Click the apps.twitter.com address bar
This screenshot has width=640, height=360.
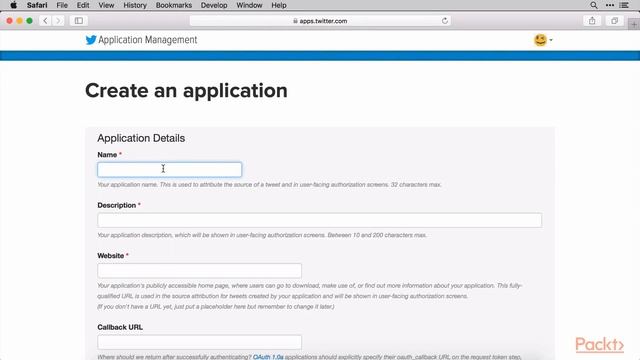(320, 21)
